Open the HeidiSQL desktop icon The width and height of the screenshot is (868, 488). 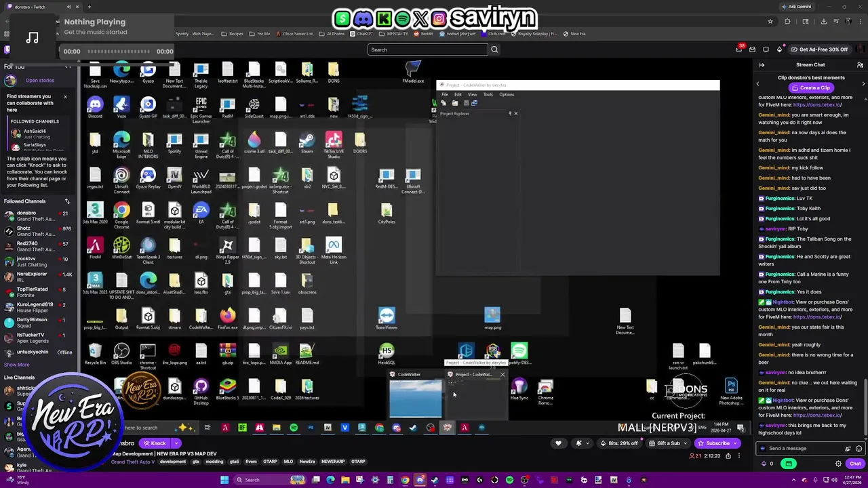(x=387, y=354)
